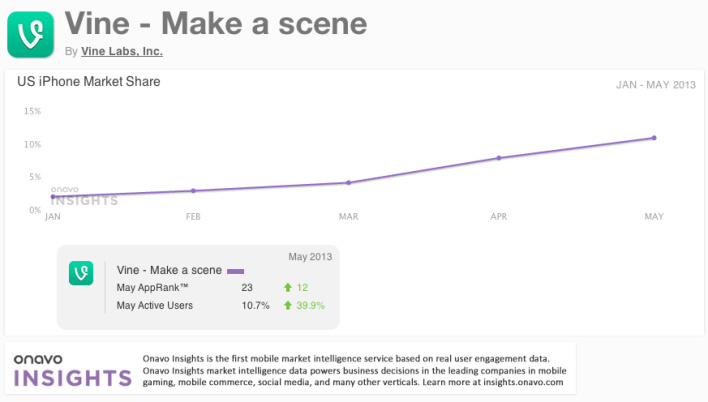This screenshot has width=708, height=402.
Task: Click the AppRank change value 12
Action: (302, 288)
